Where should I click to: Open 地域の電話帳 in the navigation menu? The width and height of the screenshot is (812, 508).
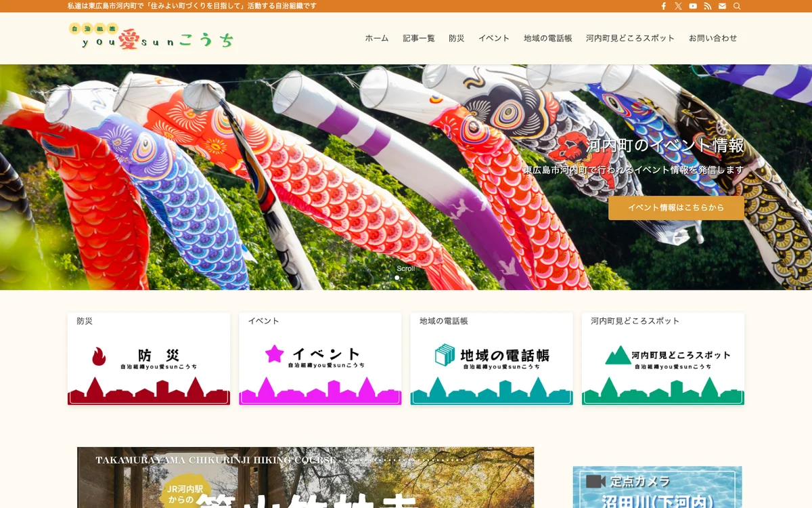[548, 38]
